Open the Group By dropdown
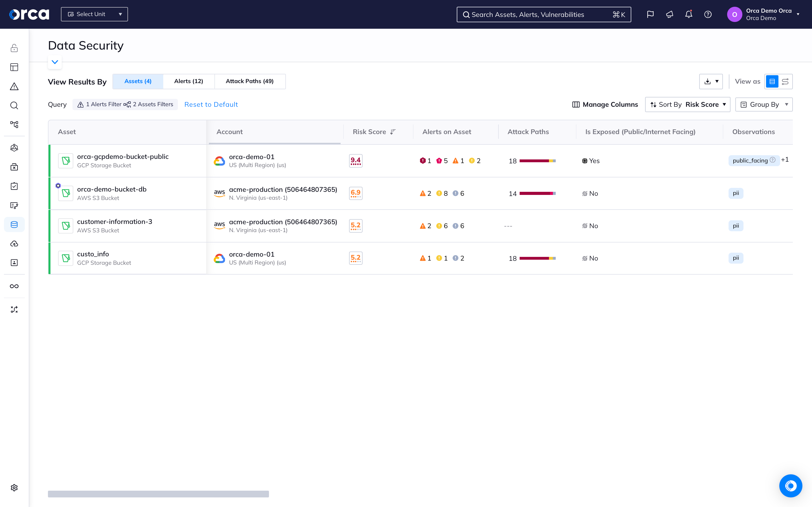812x507 pixels. pyautogui.click(x=764, y=104)
